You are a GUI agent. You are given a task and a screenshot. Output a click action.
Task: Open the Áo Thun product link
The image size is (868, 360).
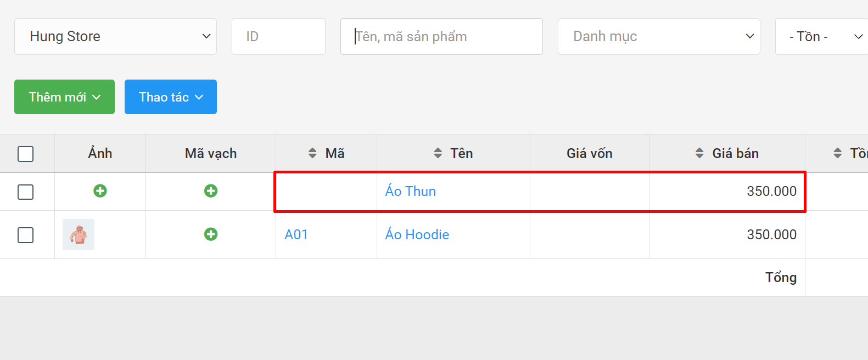pos(411,191)
